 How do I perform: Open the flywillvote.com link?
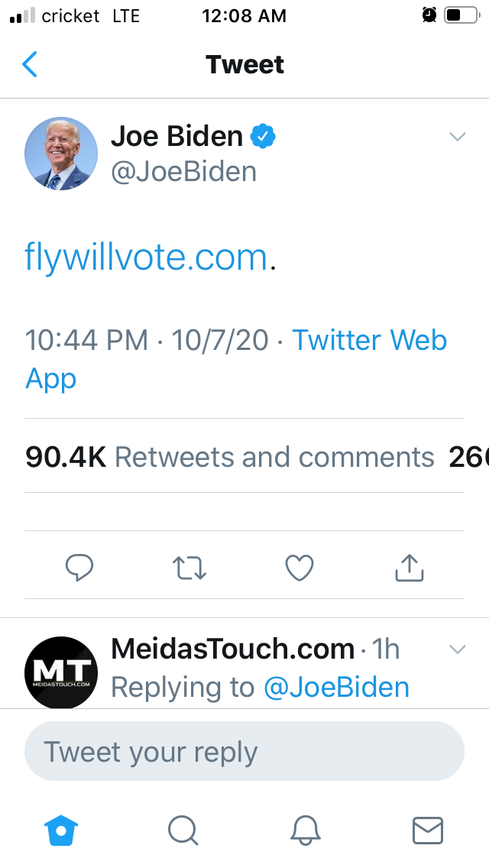(145, 257)
